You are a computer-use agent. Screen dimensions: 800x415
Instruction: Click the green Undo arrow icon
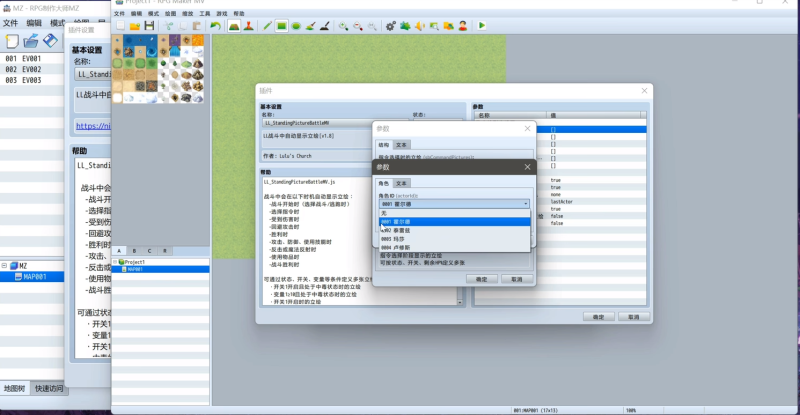pos(215,26)
